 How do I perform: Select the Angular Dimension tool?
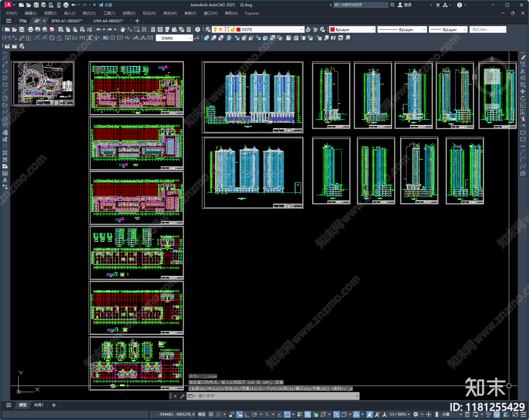59,38
